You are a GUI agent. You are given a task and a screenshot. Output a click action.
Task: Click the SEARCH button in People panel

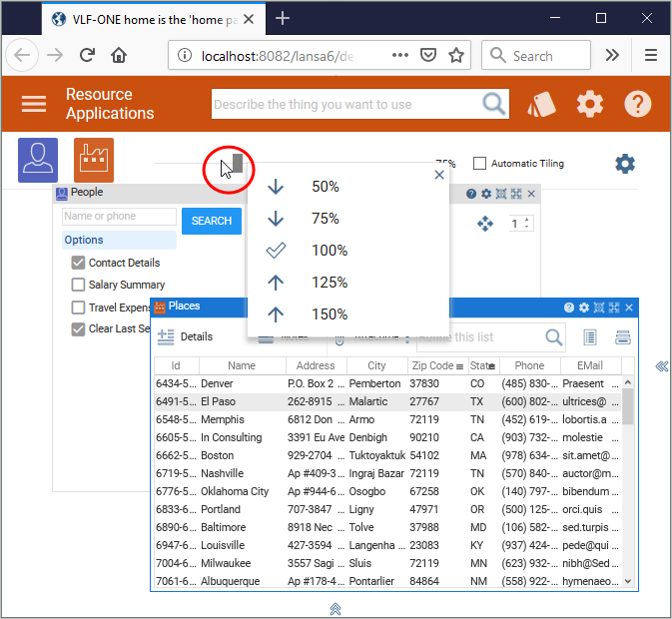212,221
